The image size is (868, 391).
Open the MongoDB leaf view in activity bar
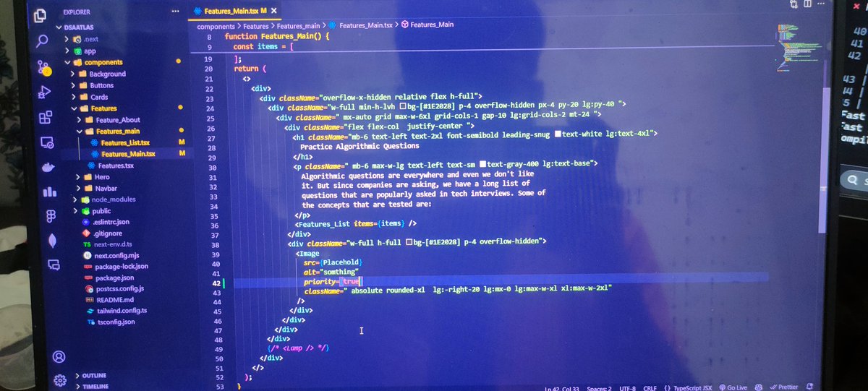pos(52,239)
